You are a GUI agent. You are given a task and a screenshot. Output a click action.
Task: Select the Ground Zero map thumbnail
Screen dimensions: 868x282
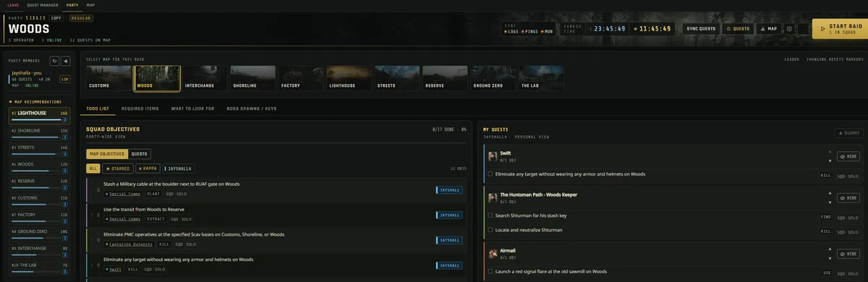493,79
